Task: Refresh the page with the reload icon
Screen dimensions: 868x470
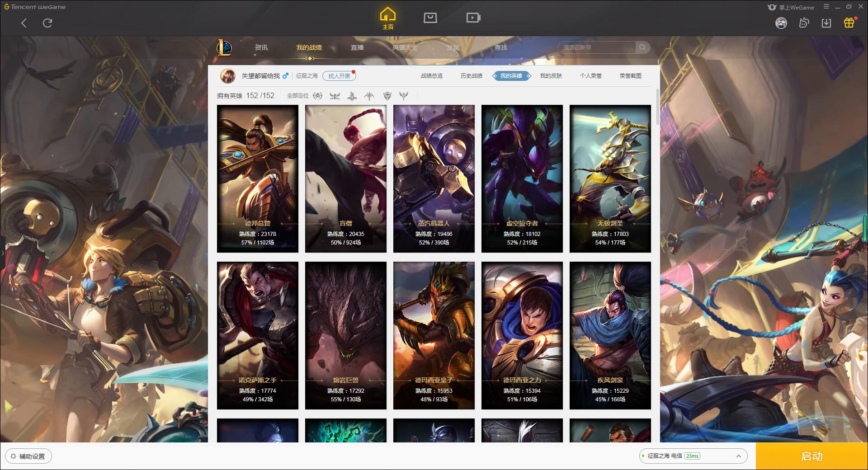Action: [47, 23]
